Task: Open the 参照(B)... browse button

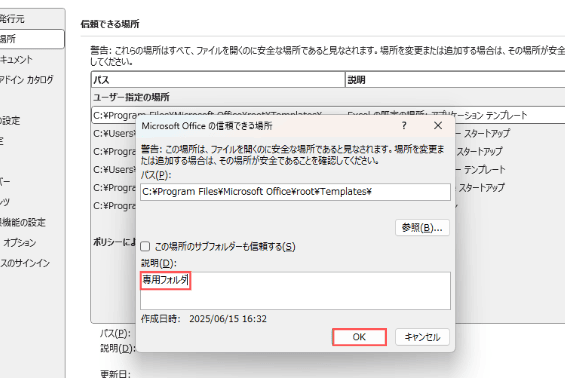Action: click(422, 228)
